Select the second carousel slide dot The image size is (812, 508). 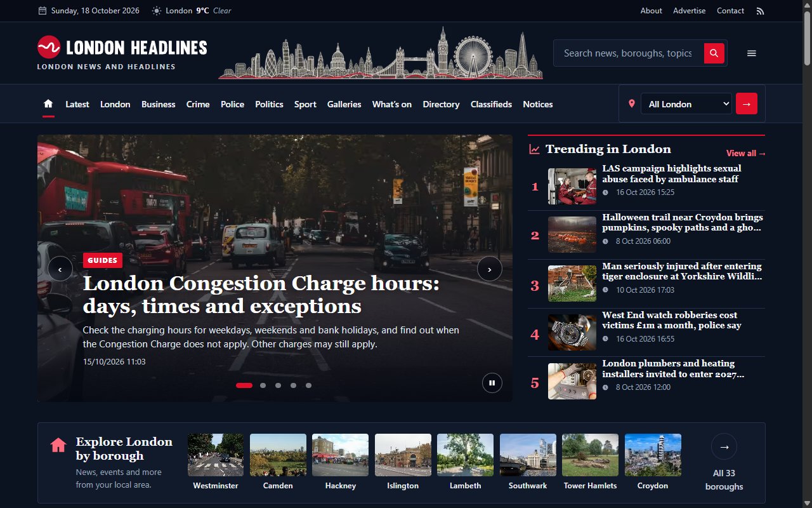click(x=263, y=385)
